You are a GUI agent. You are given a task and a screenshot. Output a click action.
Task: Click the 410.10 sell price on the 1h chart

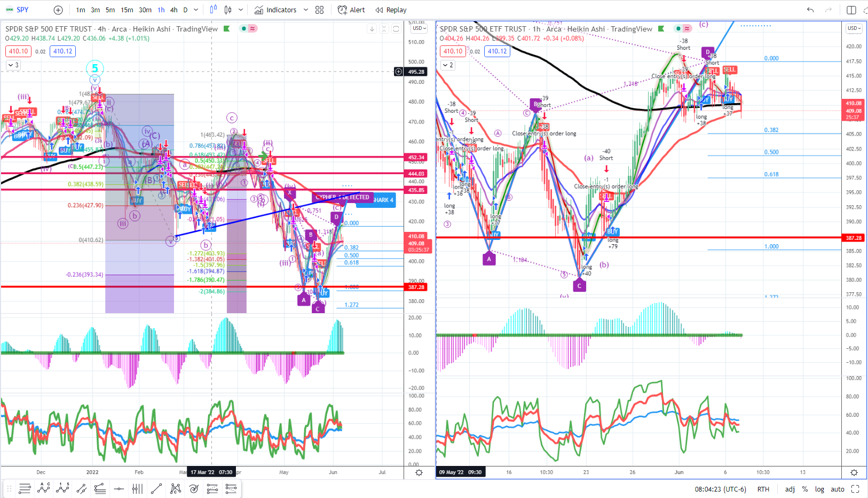[x=453, y=51]
